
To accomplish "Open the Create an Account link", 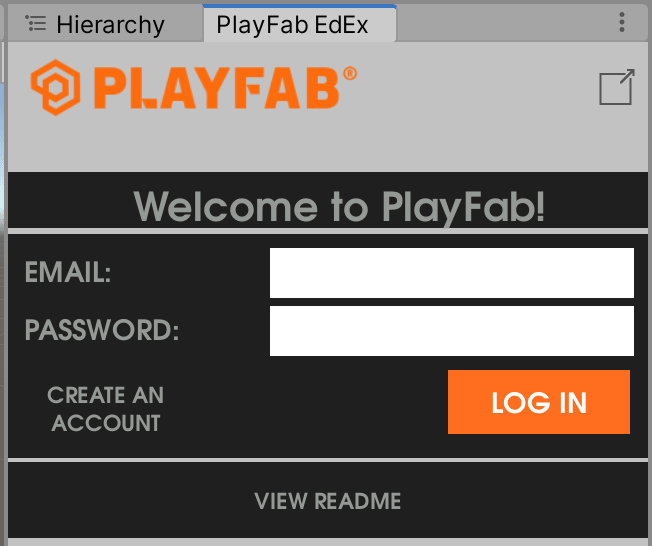I will pyautogui.click(x=106, y=409).
